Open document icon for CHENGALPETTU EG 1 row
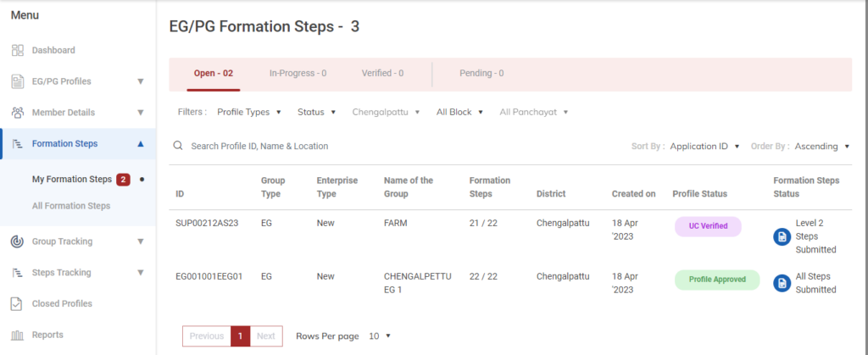Image resolution: width=868 pixels, height=355 pixels. (782, 283)
